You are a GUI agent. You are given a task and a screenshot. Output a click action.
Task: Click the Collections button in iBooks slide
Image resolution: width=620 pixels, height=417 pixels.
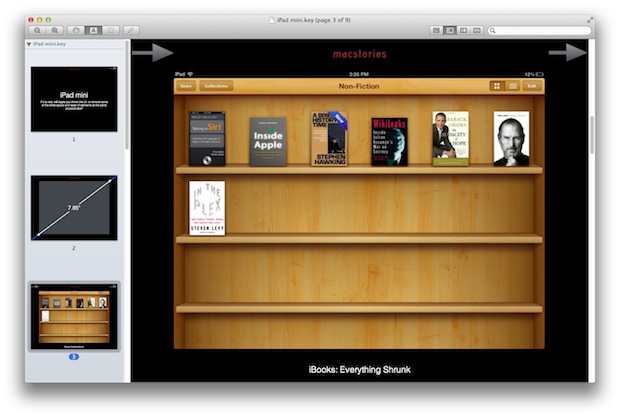pos(216,86)
